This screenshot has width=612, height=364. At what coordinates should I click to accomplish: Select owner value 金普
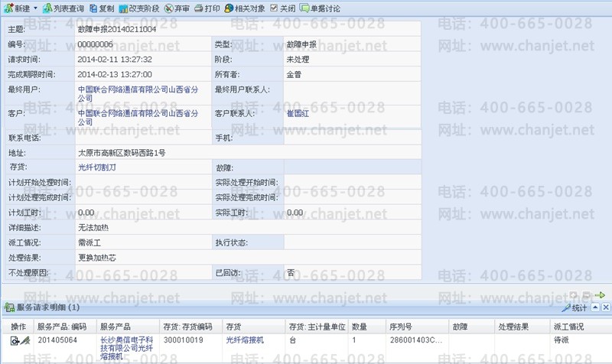click(294, 74)
